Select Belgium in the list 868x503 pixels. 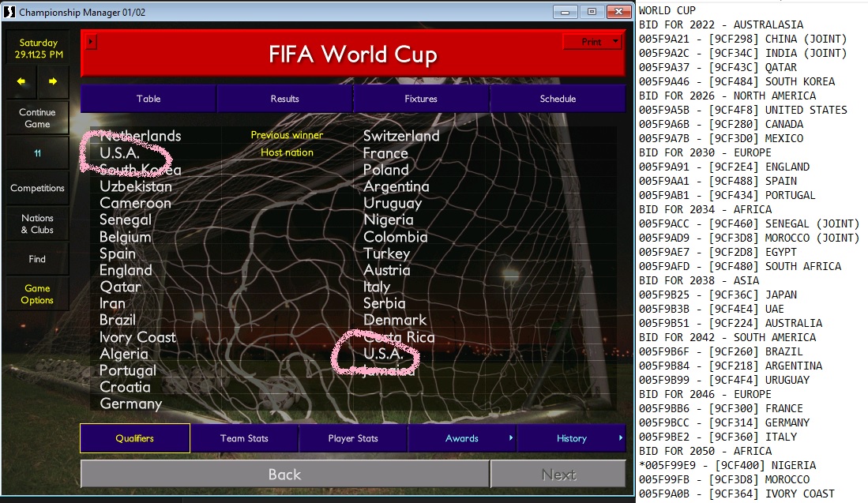(x=125, y=237)
